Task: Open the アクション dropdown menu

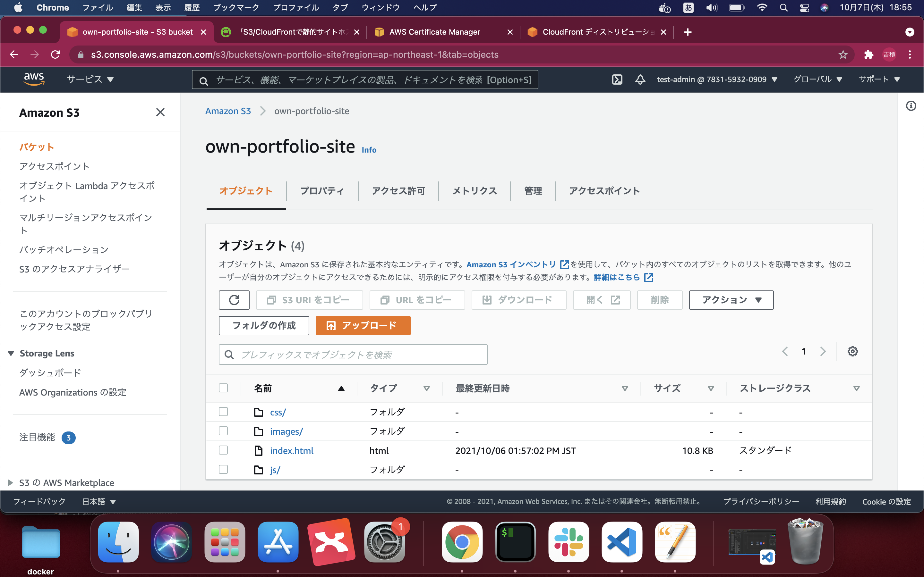Action: tap(731, 300)
